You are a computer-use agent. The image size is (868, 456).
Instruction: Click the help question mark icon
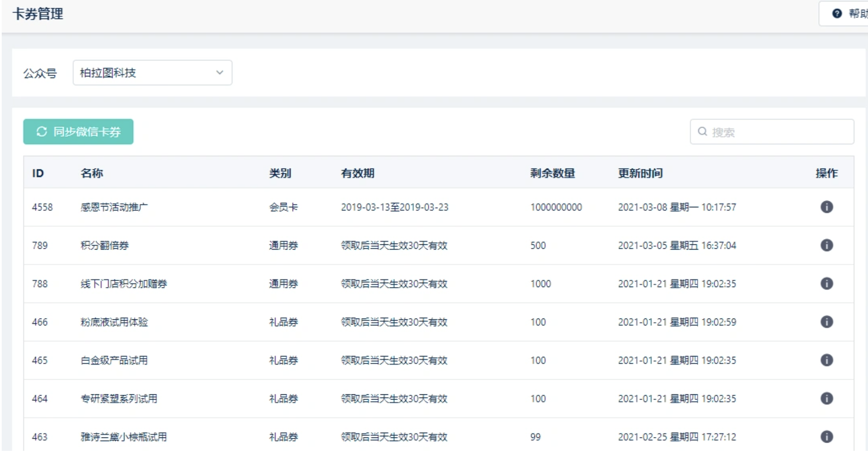tap(837, 13)
